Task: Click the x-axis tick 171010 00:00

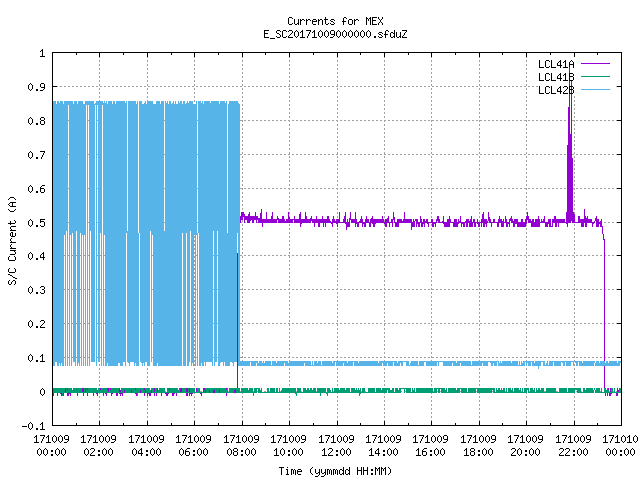Action: tap(620, 446)
